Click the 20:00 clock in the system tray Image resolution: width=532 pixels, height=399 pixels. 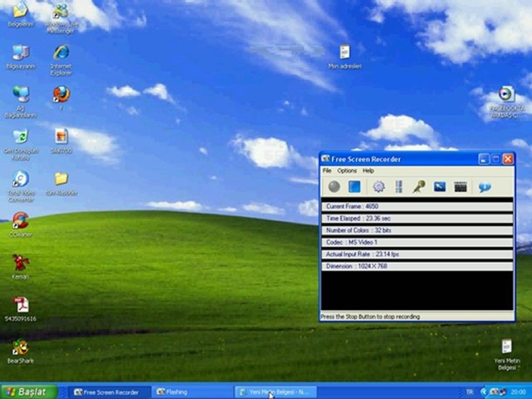(518, 392)
